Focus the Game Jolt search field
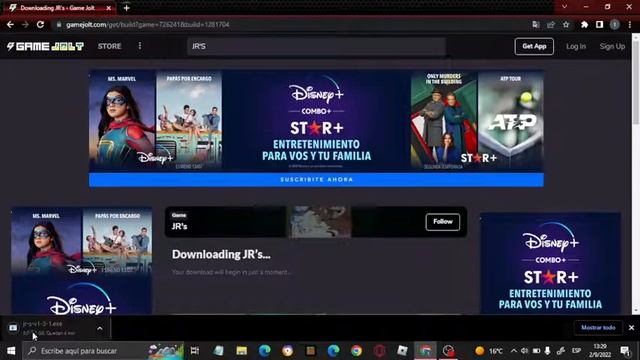This screenshot has width=640, height=360. click(x=316, y=46)
